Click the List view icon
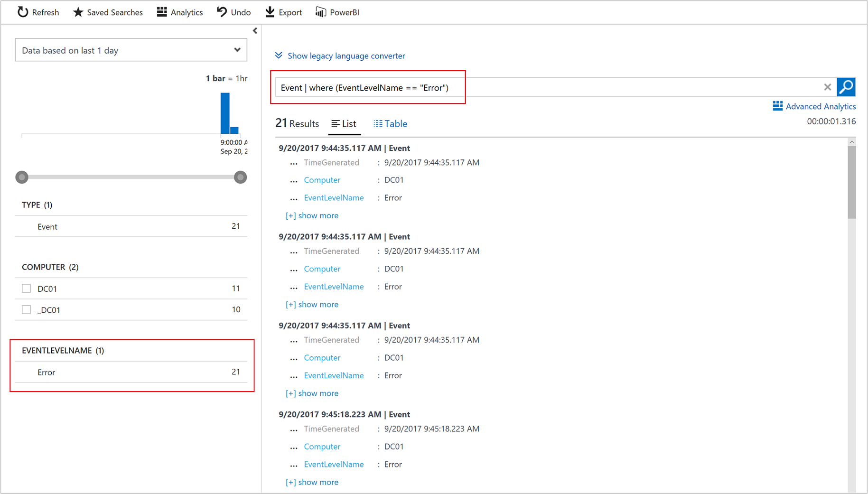 (x=336, y=124)
